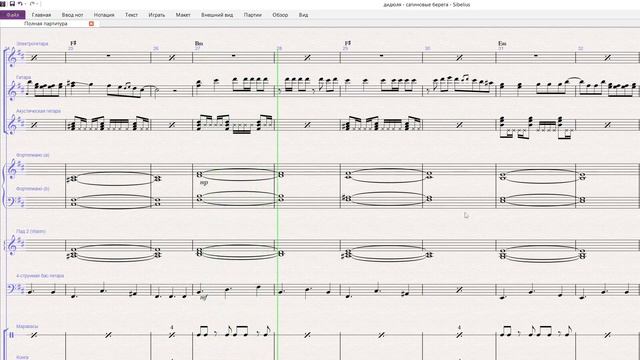The image size is (640, 360).
Task: Select the percussion clef on the Маракасы staff
Action: pos(11,335)
